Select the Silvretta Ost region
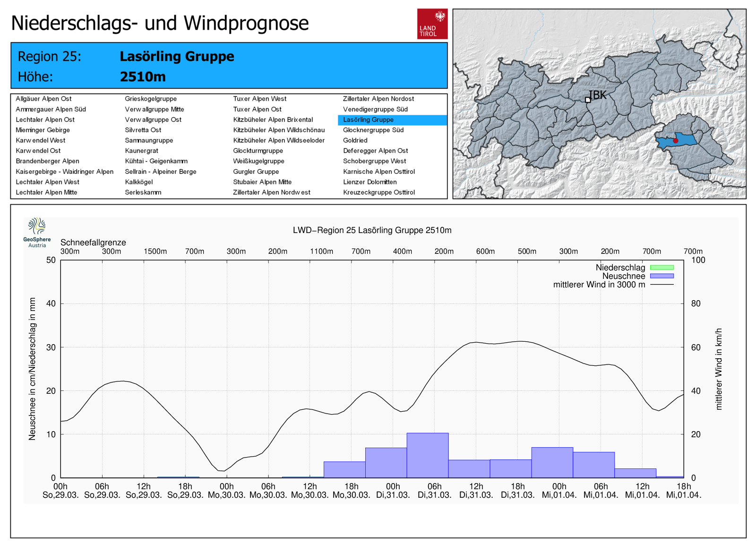Screen dimensions: 756x545 pyautogui.click(x=143, y=130)
